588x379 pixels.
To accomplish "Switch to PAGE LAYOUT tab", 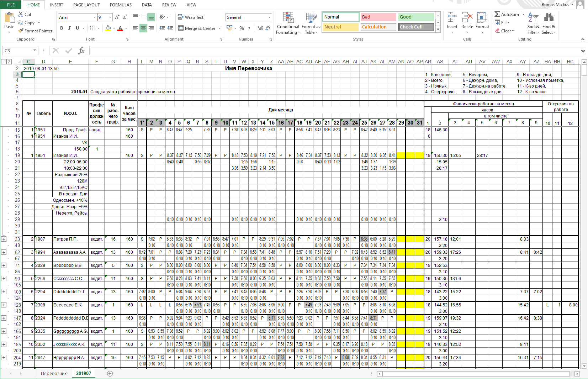I will tap(86, 5).
